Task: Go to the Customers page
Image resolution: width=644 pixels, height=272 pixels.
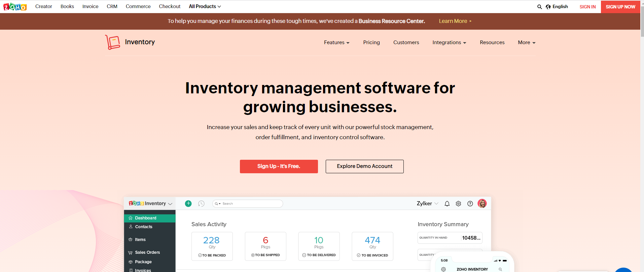Action: tap(406, 42)
